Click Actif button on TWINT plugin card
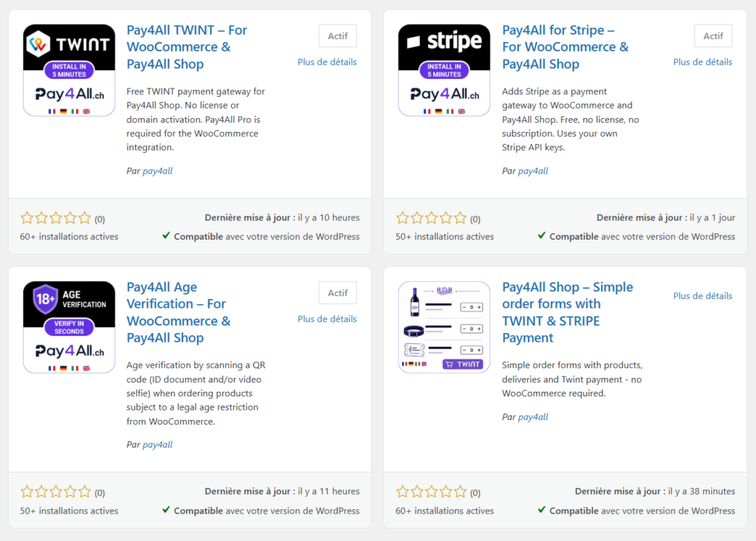The width and height of the screenshot is (756, 541). coord(337,35)
